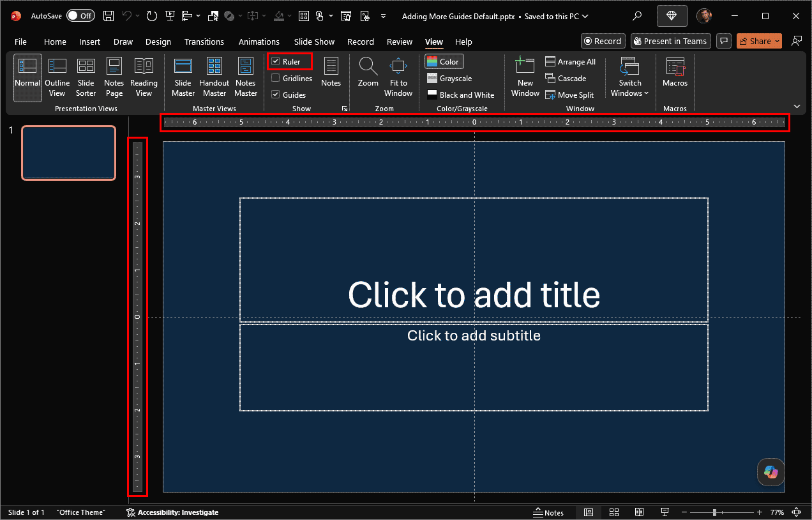Screen dimensions: 812x520
Task: Click Present in Teams
Action: (x=670, y=41)
